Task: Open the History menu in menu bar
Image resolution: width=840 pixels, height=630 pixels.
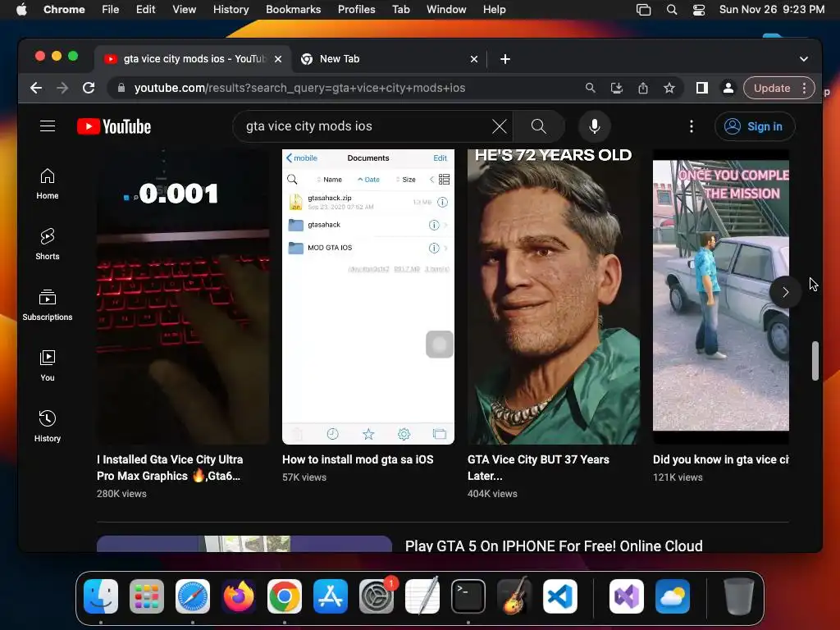Action: pyautogui.click(x=231, y=9)
